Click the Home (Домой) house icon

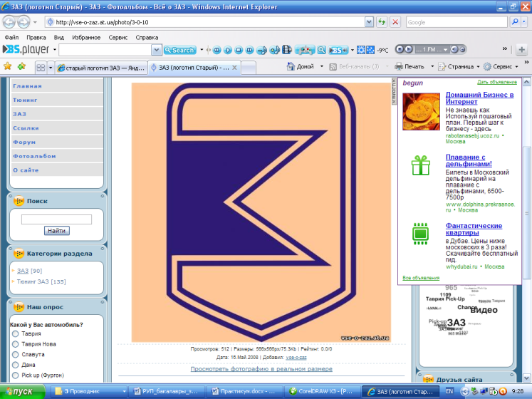291,66
